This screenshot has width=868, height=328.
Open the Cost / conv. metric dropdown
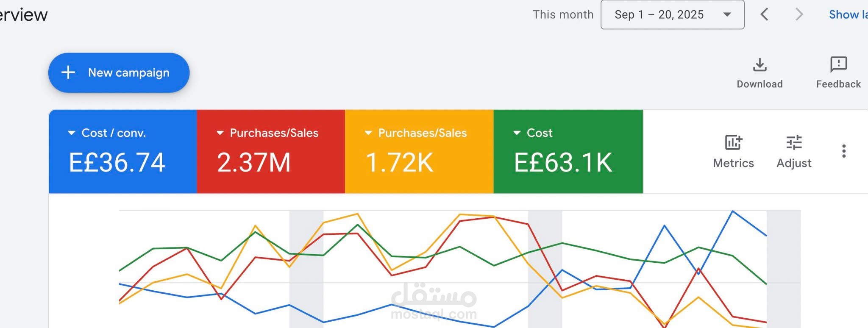(x=72, y=133)
